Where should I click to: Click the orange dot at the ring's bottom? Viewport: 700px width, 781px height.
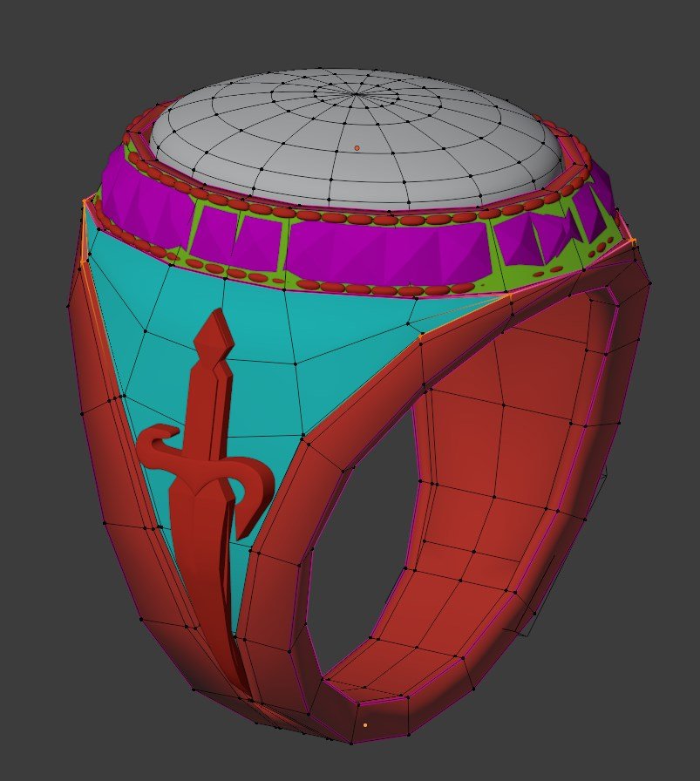[364, 724]
